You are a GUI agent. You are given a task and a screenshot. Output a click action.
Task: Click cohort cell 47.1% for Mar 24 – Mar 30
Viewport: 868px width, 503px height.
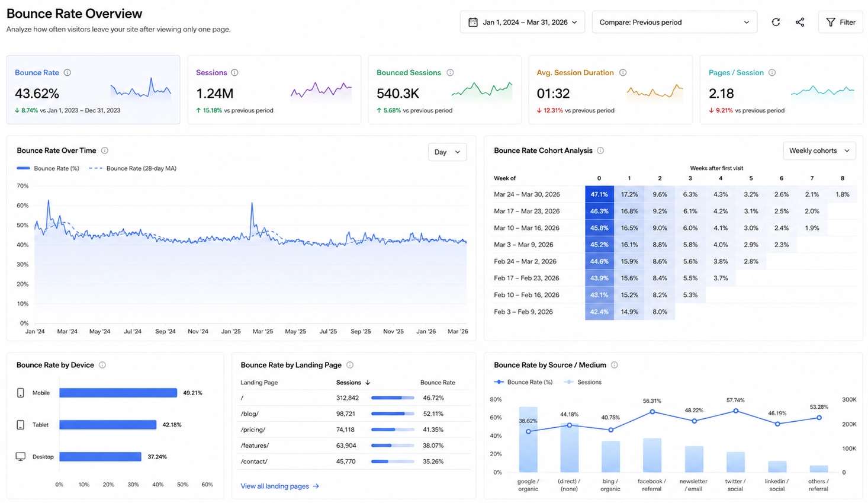tap(599, 194)
